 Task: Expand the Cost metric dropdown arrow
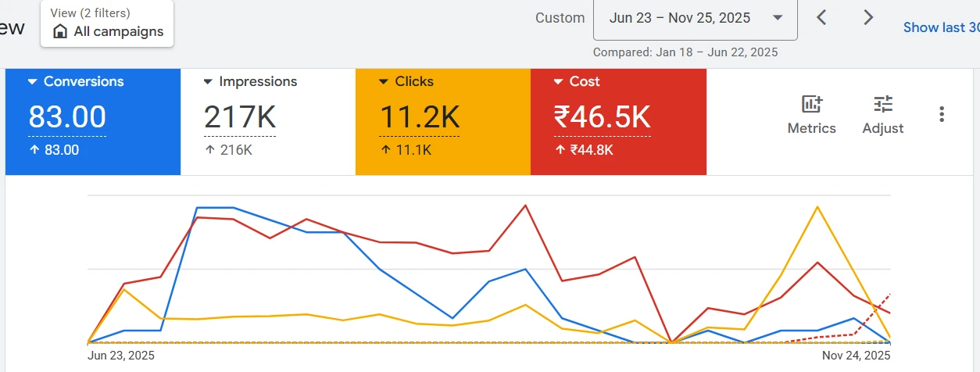coord(559,81)
